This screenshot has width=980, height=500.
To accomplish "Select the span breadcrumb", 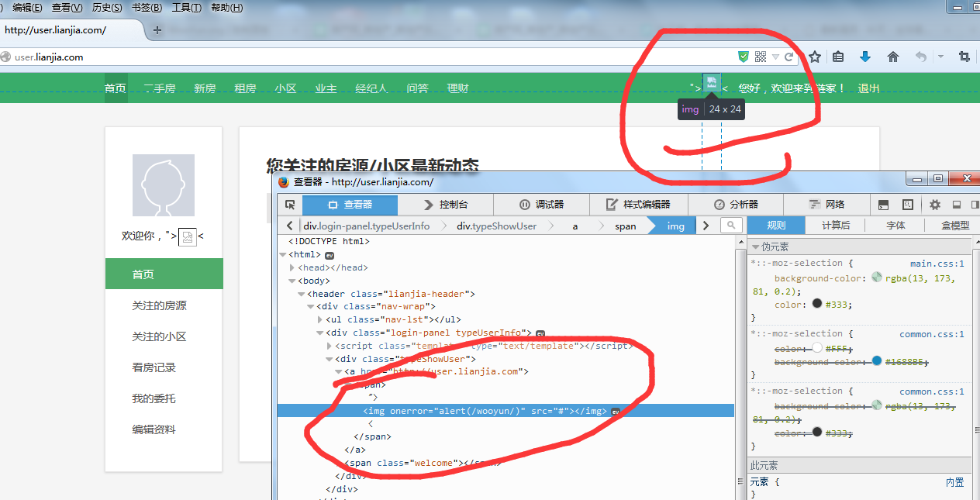I will pyautogui.click(x=625, y=226).
